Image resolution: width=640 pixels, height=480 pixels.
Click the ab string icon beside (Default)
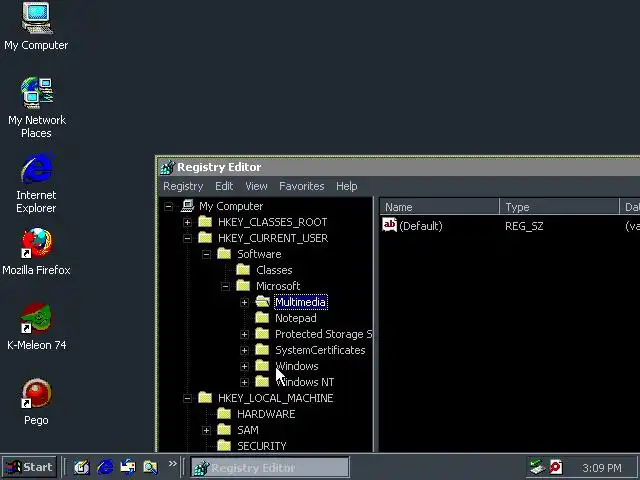click(x=389, y=224)
